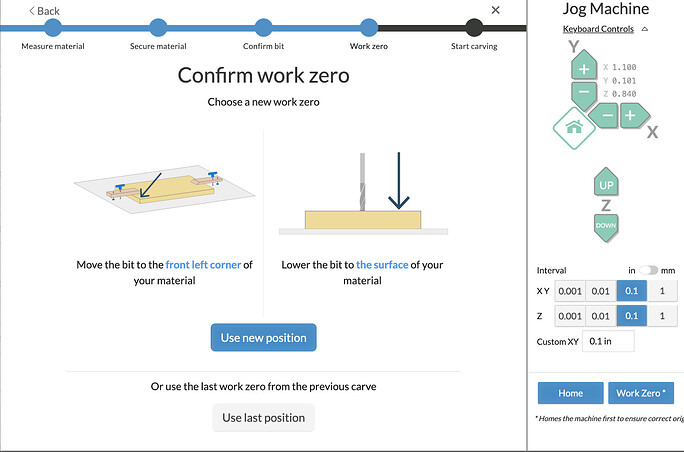Click the Custom XY input field

(608, 341)
